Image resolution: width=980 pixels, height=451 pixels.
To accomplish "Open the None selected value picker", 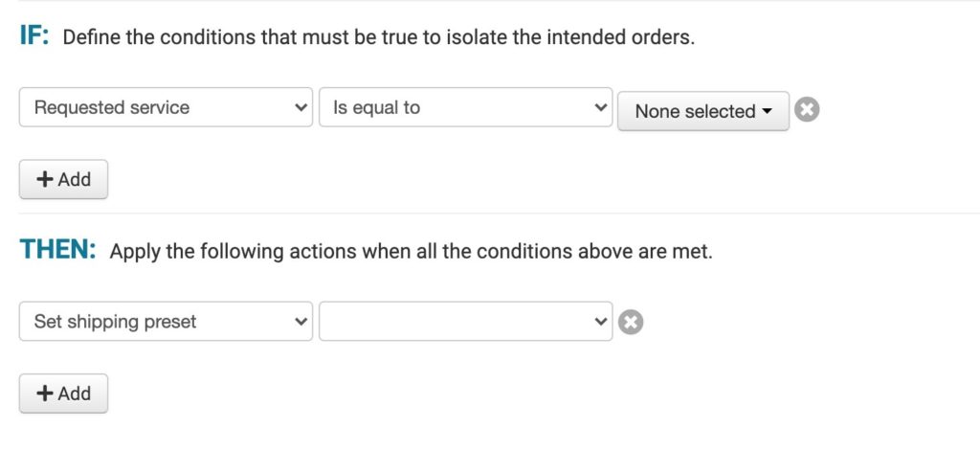I will (x=702, y=111).
